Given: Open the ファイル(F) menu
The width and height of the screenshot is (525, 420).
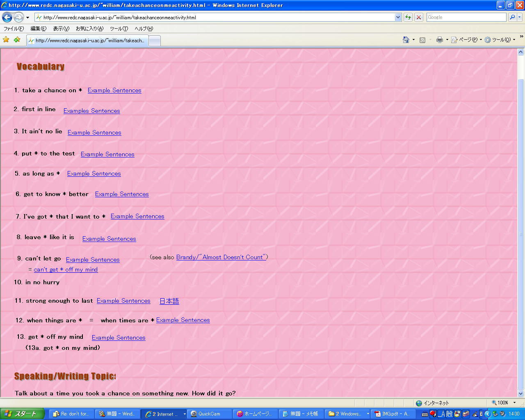Looking at the screenshot, I should click(14, 29).
